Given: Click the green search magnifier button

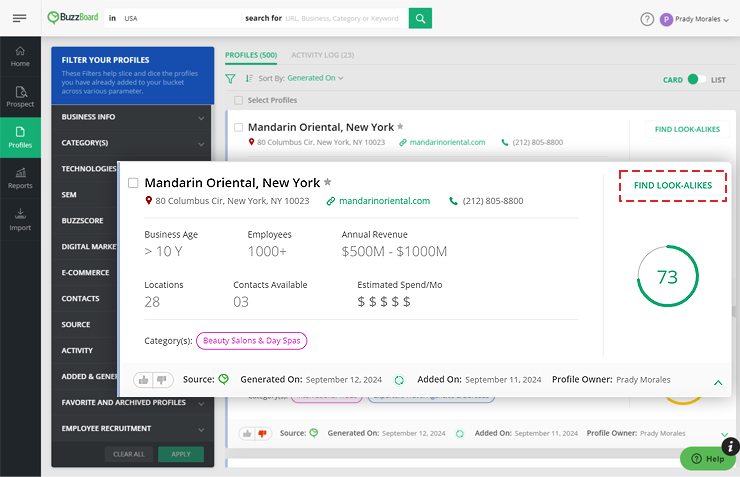Looking at the screenshot, I should point(420,18).
